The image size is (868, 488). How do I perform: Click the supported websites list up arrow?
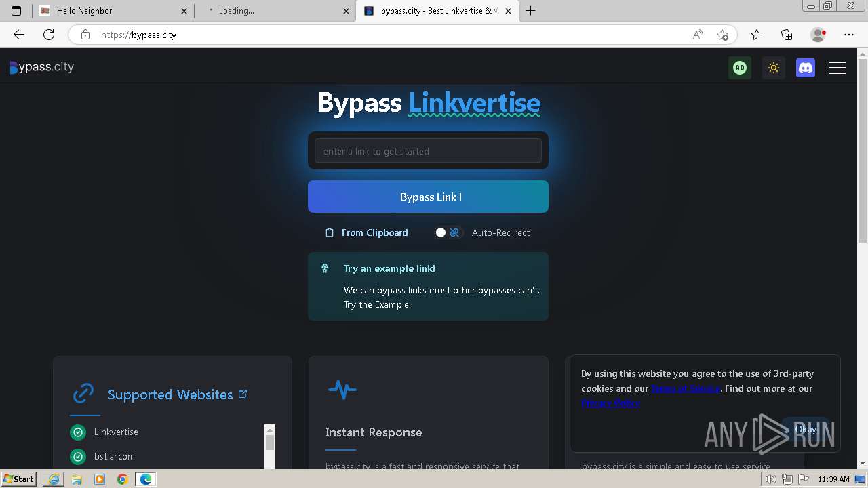pos(270,430)
